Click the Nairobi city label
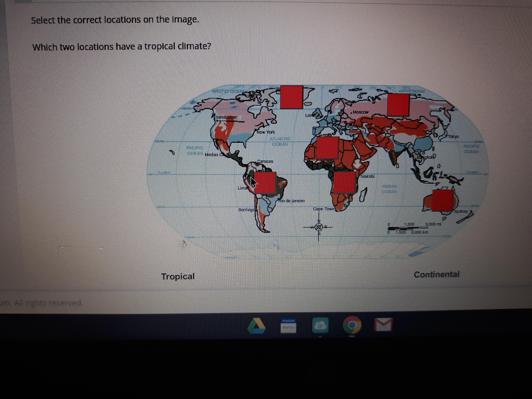 click(x=368, y=176)
